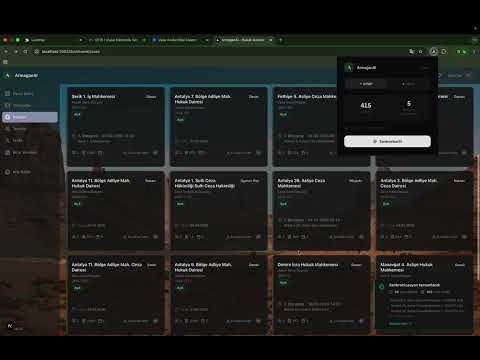Click the green link at the notification bottom
Image resolution: width=480 pixels, height=360 pixels.
point(400,324)
